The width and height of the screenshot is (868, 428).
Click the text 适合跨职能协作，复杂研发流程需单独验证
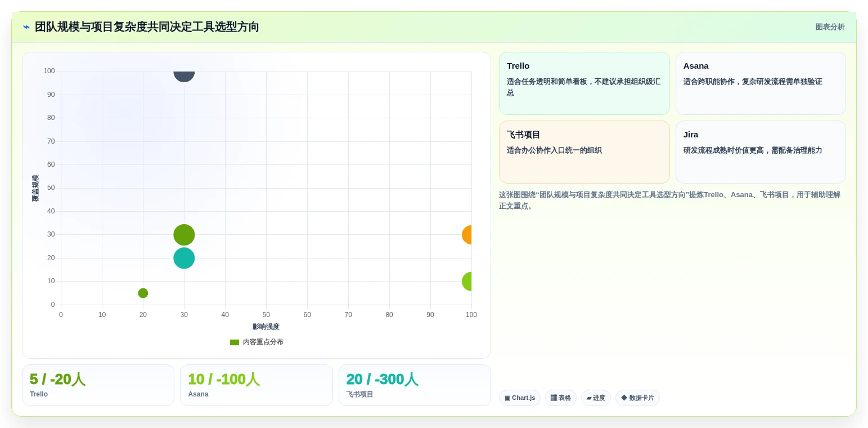point(753,82)
